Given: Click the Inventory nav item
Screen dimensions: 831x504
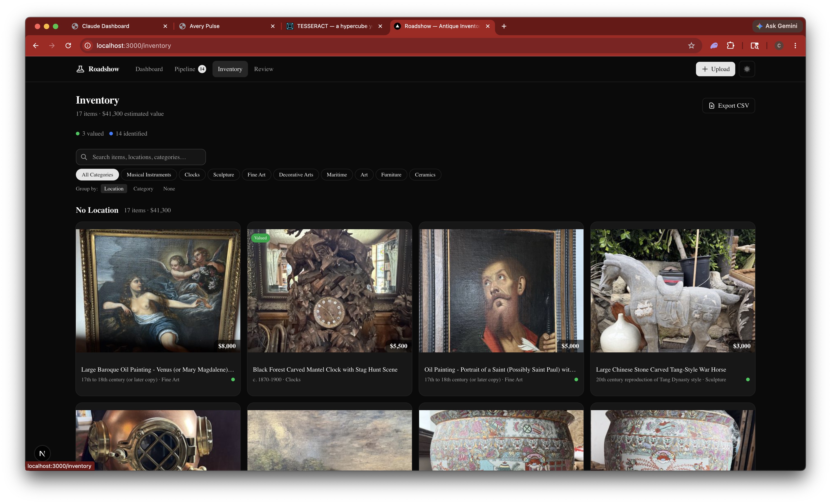Looking at the screenshot, I should [x=230, y=69].
